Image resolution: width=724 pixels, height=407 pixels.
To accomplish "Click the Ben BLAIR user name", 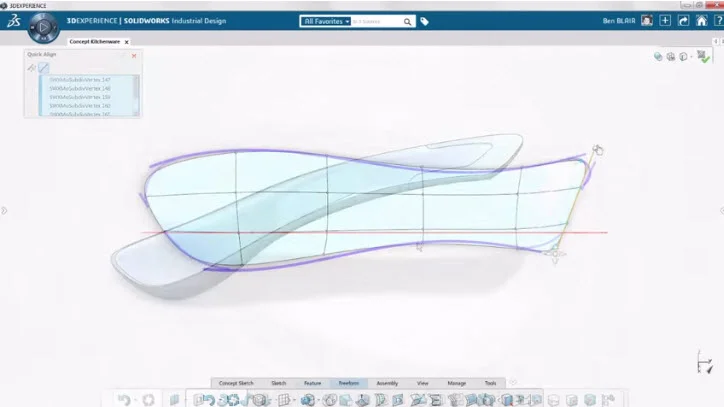I will tap(619, 21).
